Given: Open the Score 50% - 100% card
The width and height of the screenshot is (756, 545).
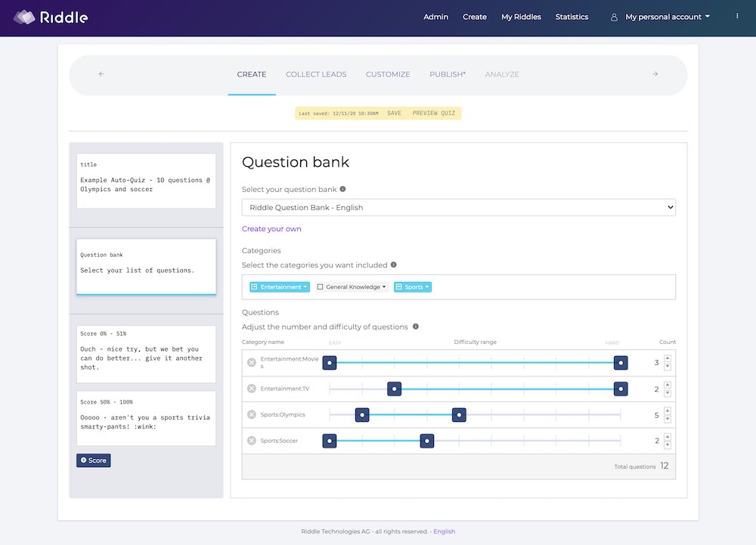Looking at the screenshot, I should coord(146,418).
